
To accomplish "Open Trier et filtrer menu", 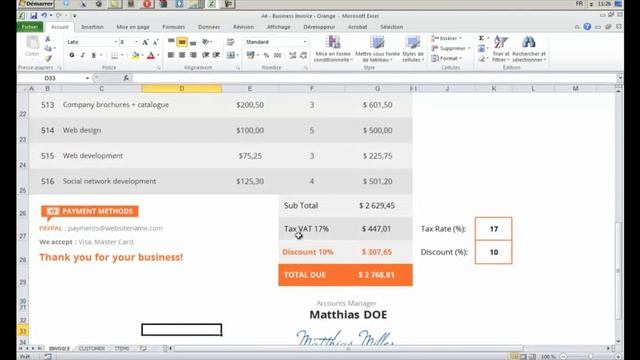I will [501, 49].
